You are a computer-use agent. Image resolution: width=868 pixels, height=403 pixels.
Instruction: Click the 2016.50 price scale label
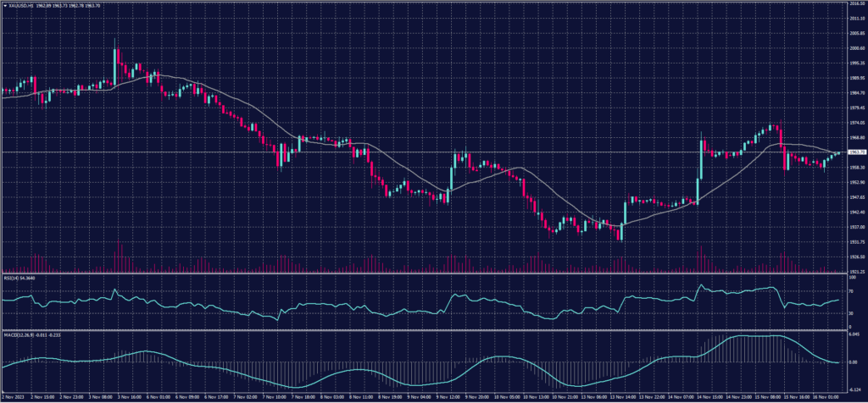[x=855, y=3]
